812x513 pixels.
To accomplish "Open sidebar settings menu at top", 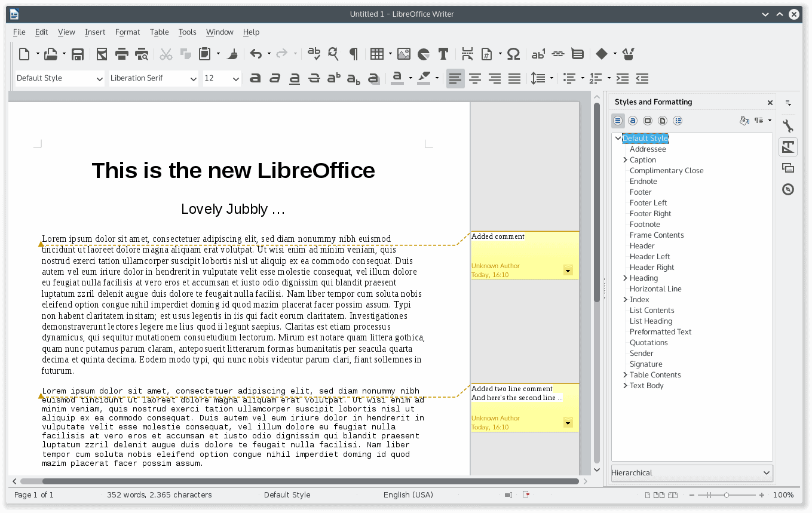I will (788, 103).
